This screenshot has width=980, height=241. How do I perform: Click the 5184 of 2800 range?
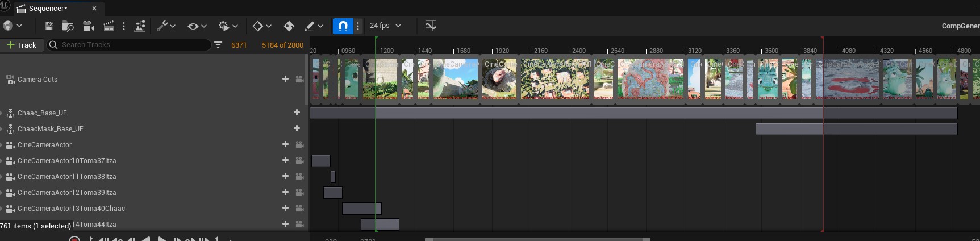coord(282,45)
